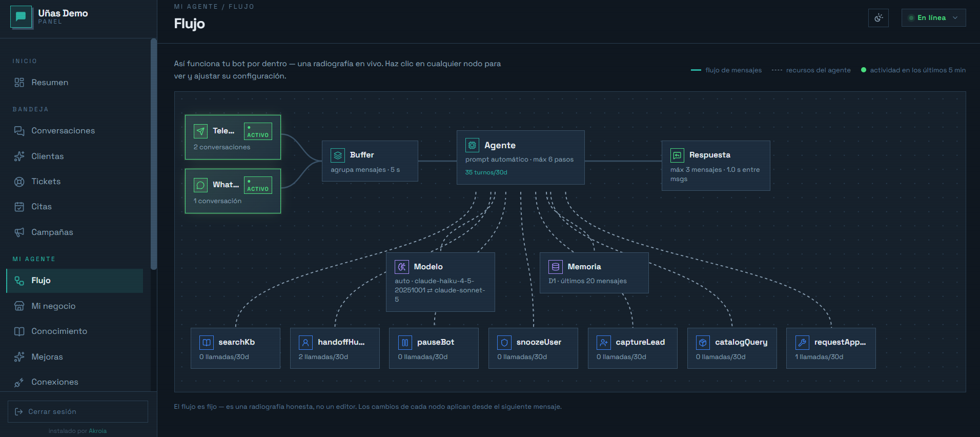980x437 pixels.
Task: Click the WhatsApp node ACTIVO badge
Action: click(258, 185)
